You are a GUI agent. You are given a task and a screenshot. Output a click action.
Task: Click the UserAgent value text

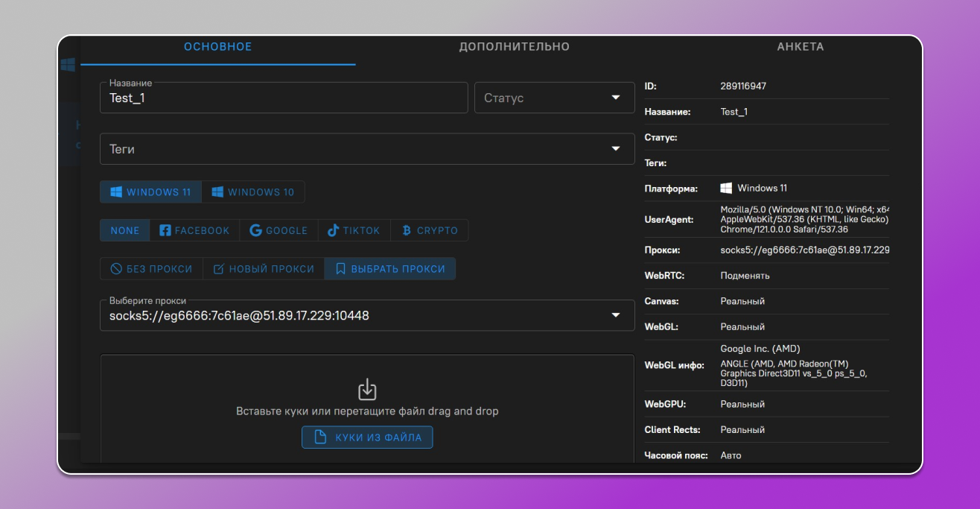click(x=805, y=220)
